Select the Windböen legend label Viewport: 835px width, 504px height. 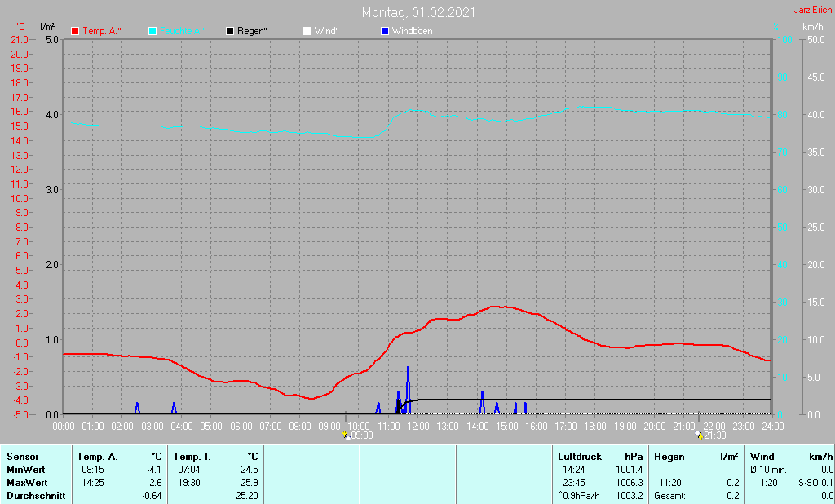click(412, 31)
